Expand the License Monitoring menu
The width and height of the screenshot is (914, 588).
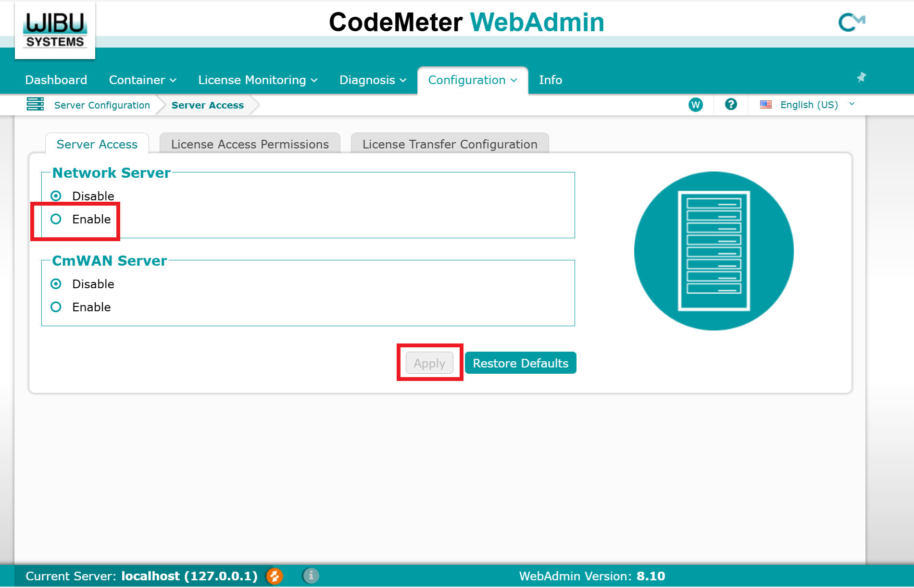coord(258,80)
